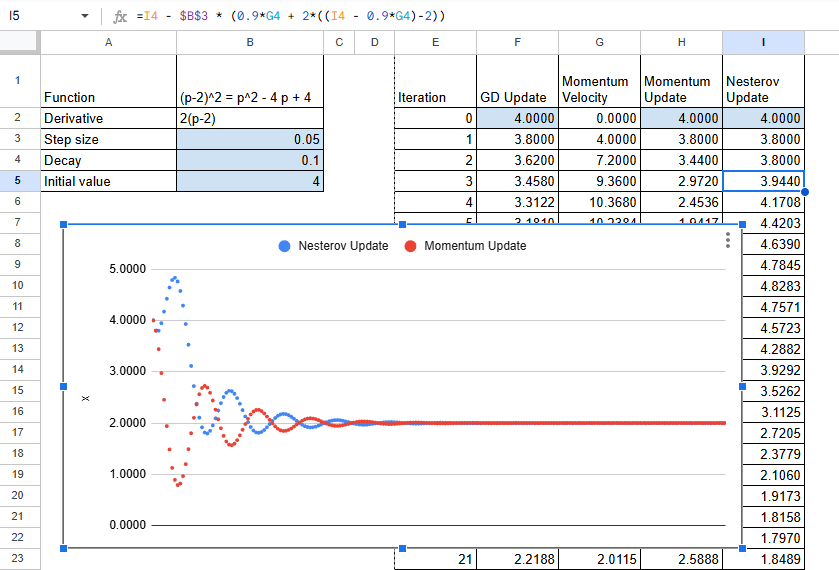Click the 'Momentum Update' chart legend entry
Viewport: 839px width, 570px height.
coord(465,246)
